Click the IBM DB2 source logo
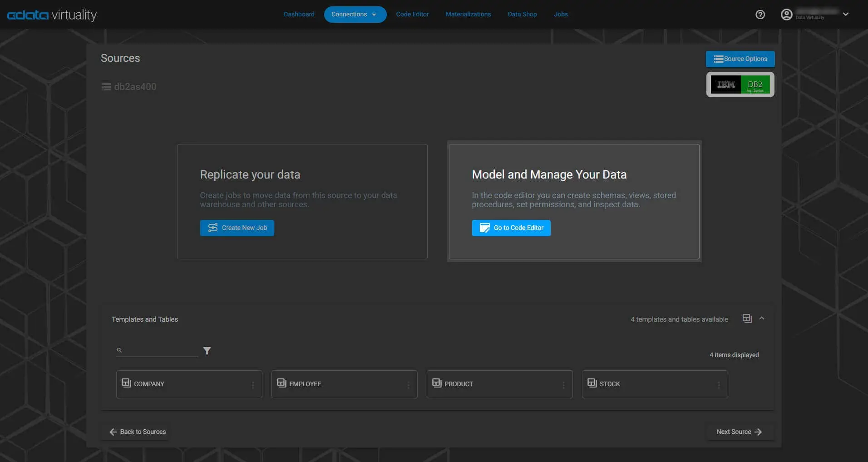The width and height of the screenshot is (868, 462). click(x=740, y=84)
